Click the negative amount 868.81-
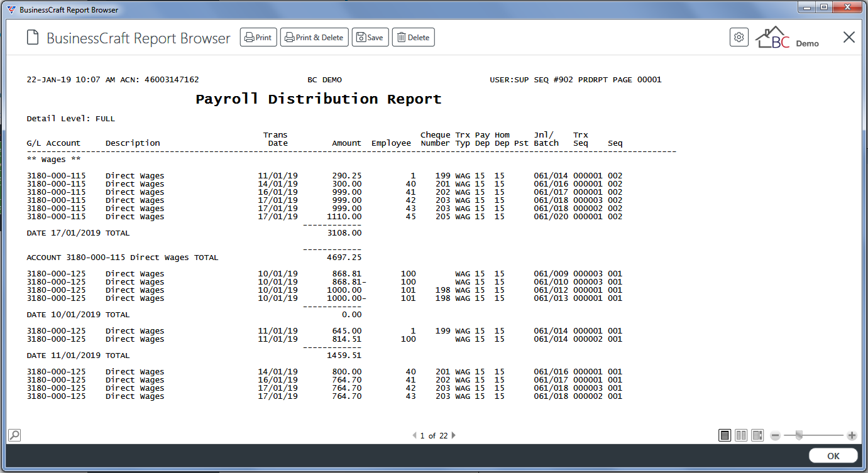The height and width of the screenshot is (473, 868). (x=349, y=282)
